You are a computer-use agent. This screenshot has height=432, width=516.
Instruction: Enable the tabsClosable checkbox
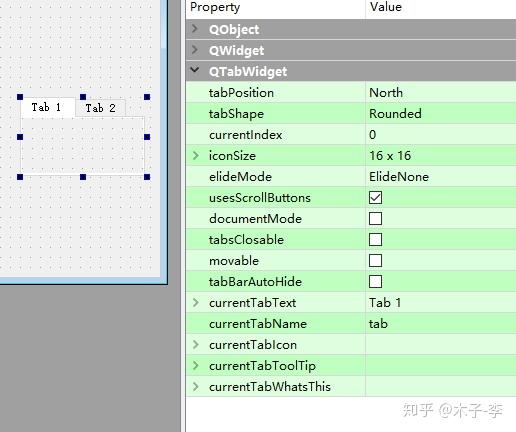pyautogui.click(x=375, y=239)
